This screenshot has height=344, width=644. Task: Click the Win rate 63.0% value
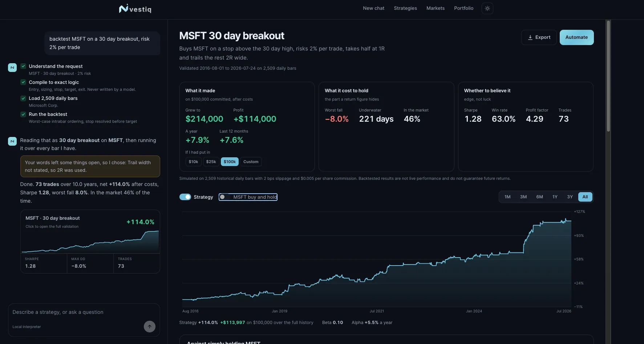tap(504, 119)
